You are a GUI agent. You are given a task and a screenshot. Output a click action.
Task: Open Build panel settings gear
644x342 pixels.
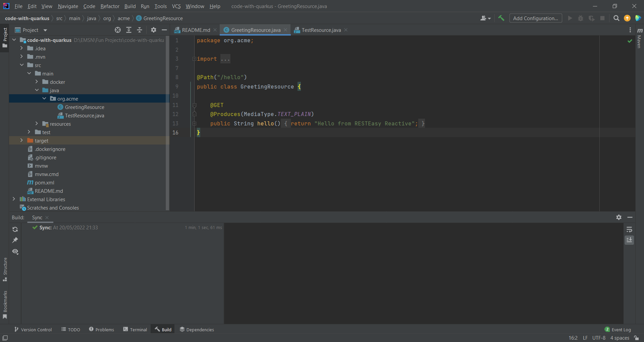pyautogui.click(x=619, y=217)
